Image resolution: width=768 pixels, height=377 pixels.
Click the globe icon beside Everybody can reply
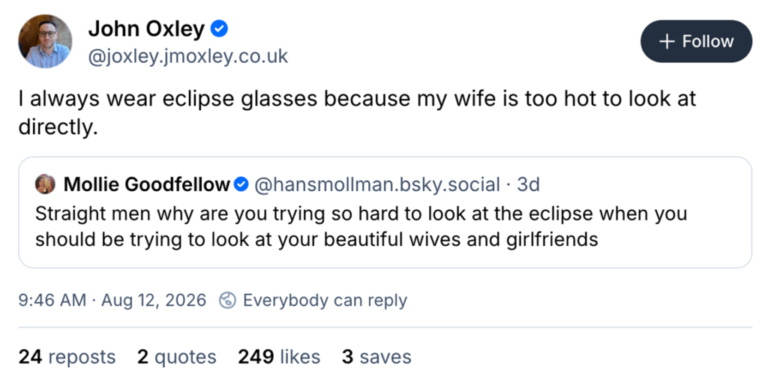227,300
